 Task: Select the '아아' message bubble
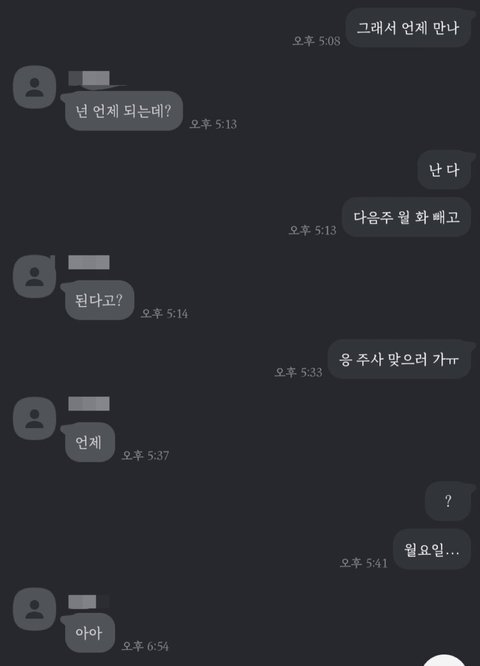89,633
